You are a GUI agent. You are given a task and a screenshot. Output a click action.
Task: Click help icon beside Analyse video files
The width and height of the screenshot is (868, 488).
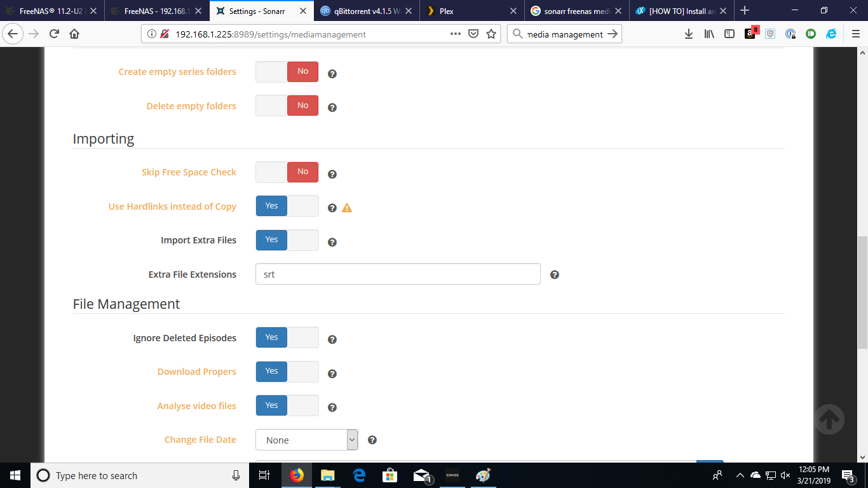coord(332,407)
